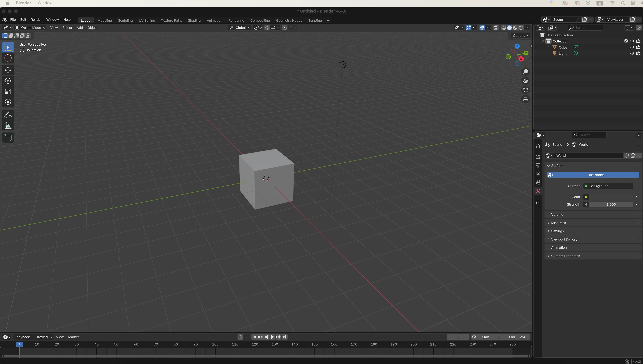Image resolution: width=643 pixels, height=364 pixels.
Task: Click the Blender logo menu icon
Action: pos(5,20)
